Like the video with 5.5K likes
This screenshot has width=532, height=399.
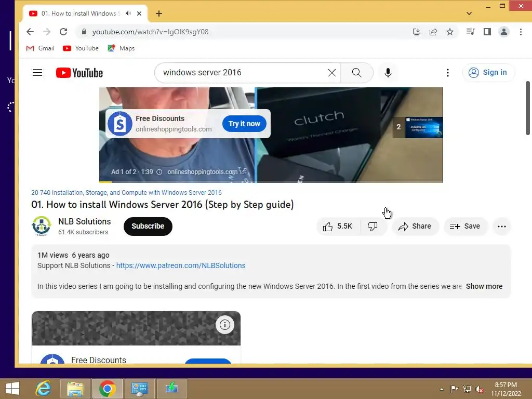click(338, 227)
